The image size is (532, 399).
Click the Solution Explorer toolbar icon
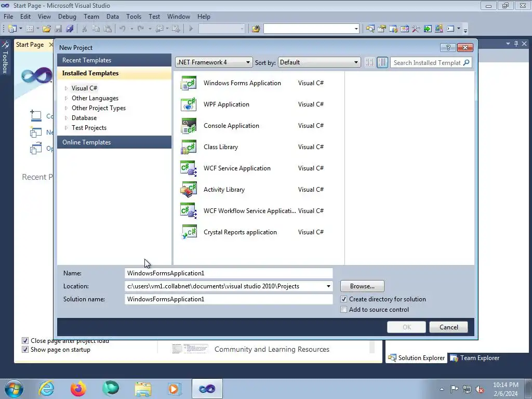tap(370, 29)
